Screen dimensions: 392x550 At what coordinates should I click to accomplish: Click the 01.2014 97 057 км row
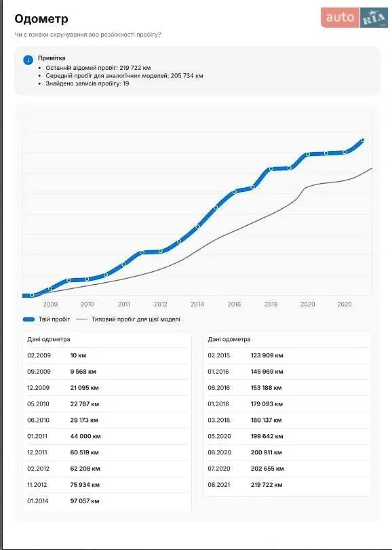pos(107,501)
